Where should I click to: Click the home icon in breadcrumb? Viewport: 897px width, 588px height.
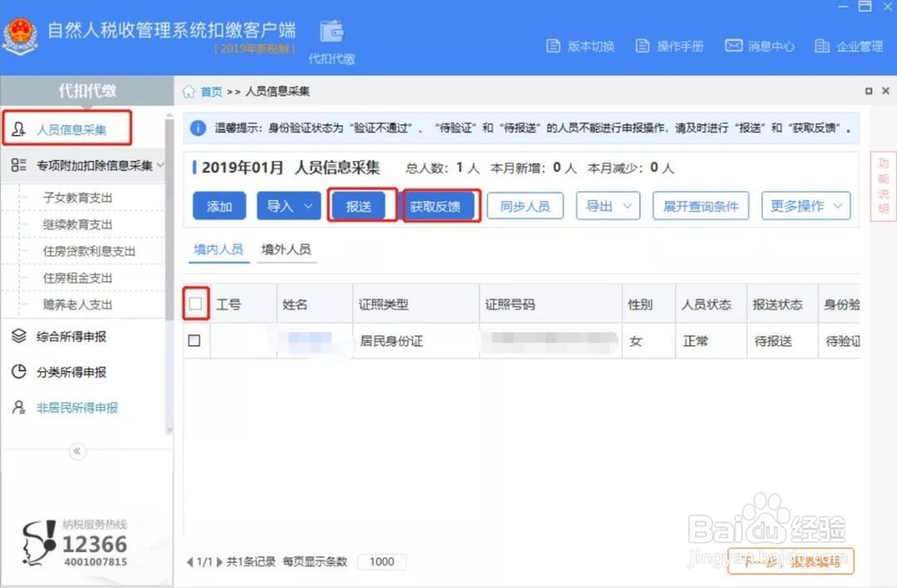(x=188, y=91)
